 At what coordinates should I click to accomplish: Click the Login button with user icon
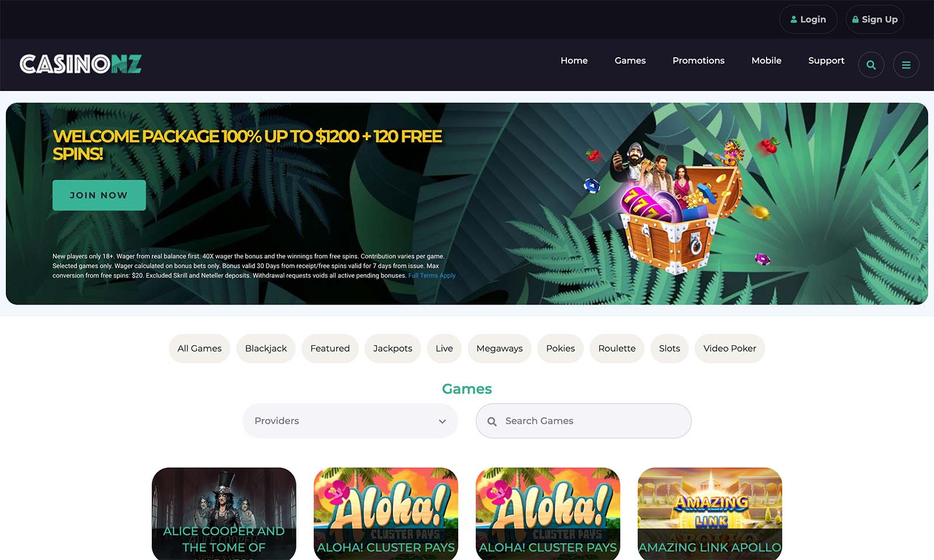[808, 19]
